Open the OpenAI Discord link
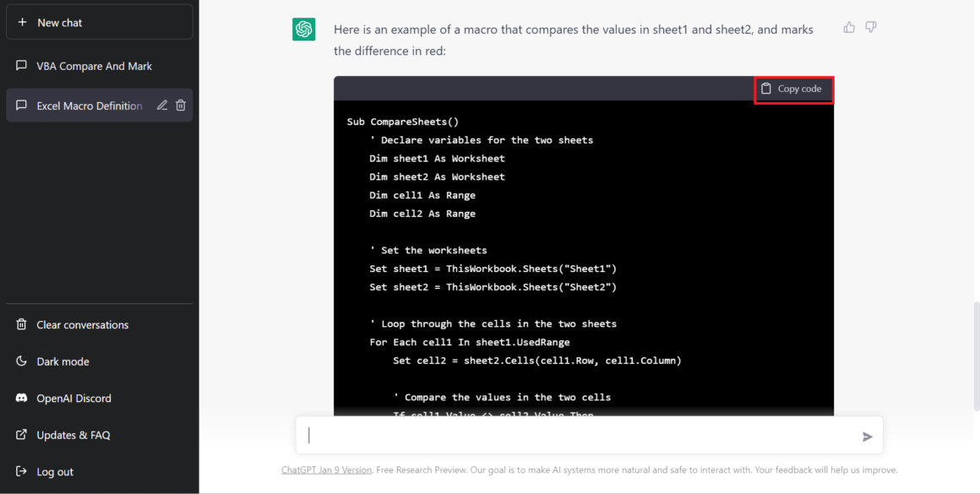 pyautogui.click(x=73, y=399)
